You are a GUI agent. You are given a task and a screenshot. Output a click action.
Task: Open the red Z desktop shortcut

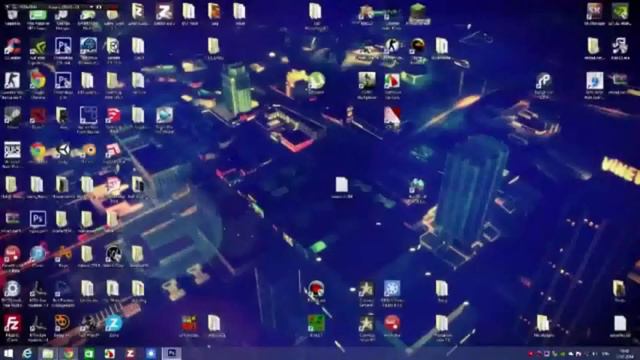(x=163, y=12)
